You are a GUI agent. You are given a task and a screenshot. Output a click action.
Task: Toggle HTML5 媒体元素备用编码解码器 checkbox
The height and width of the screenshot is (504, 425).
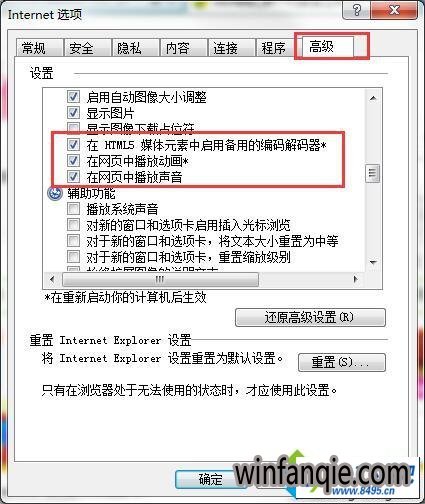point(73,145)
